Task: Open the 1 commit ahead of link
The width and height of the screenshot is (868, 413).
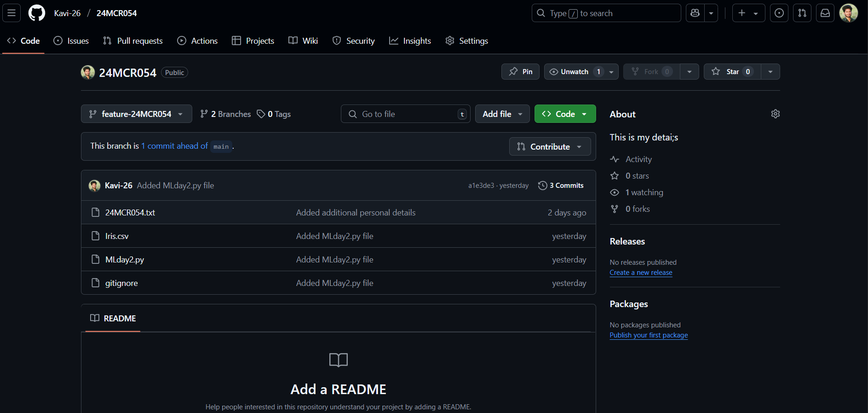Action: [x=174, y=146]
